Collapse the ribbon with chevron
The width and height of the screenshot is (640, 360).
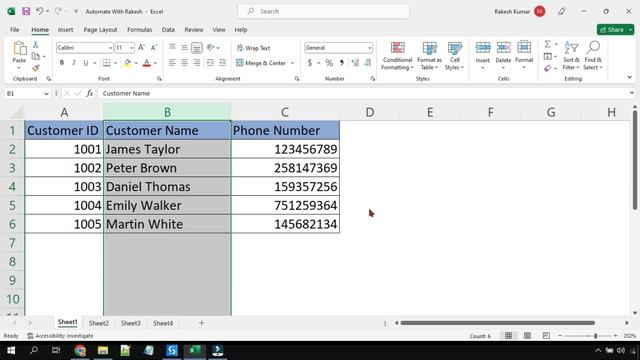click(629, 77)
